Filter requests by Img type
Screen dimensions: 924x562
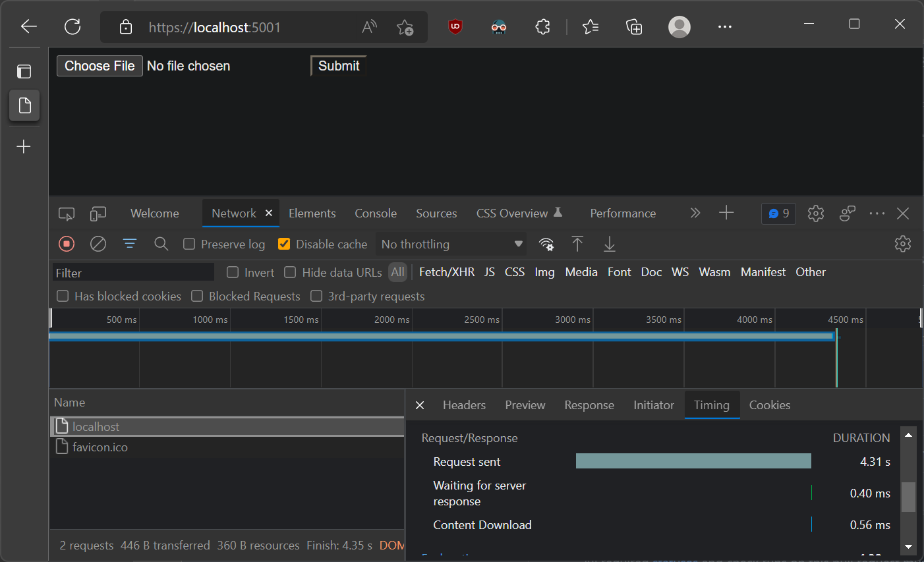coord(544,272)
